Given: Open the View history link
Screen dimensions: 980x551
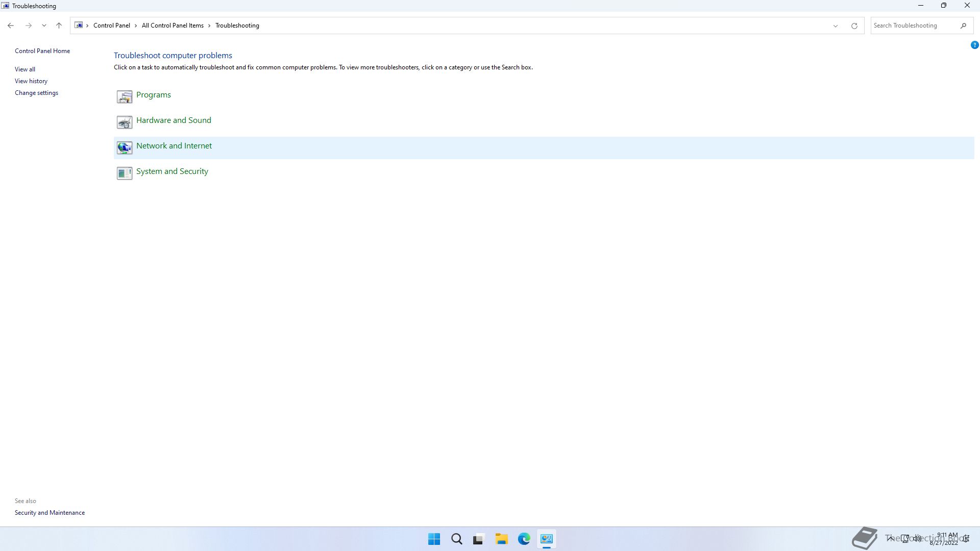Looking at the screenshot, I should pos(31,81).
